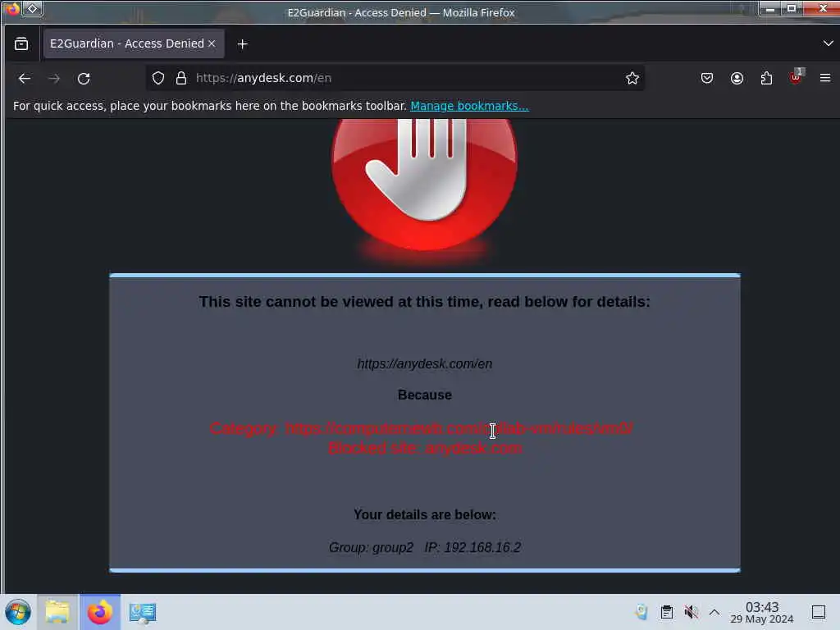This screenshot has height=630, width=840.
Task: Open the window menu Firefox titlebar icon
Action: 11,8
